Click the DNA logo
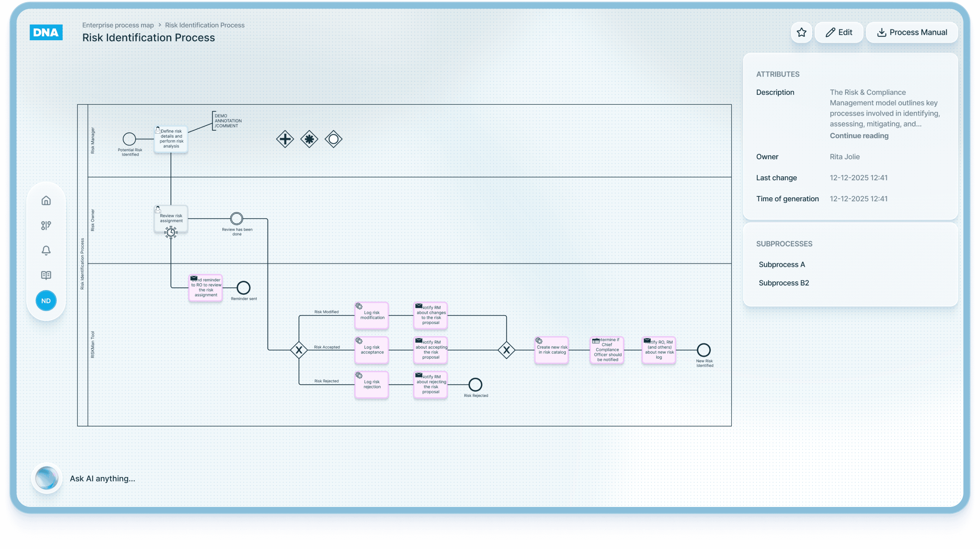980x549 pixels. coord(46,32)
